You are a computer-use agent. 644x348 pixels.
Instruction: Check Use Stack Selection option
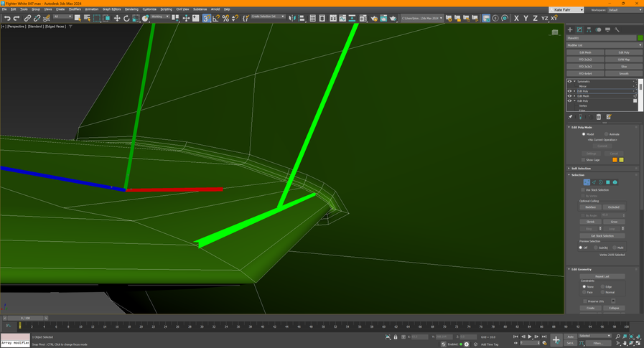(x=583, y=190)
